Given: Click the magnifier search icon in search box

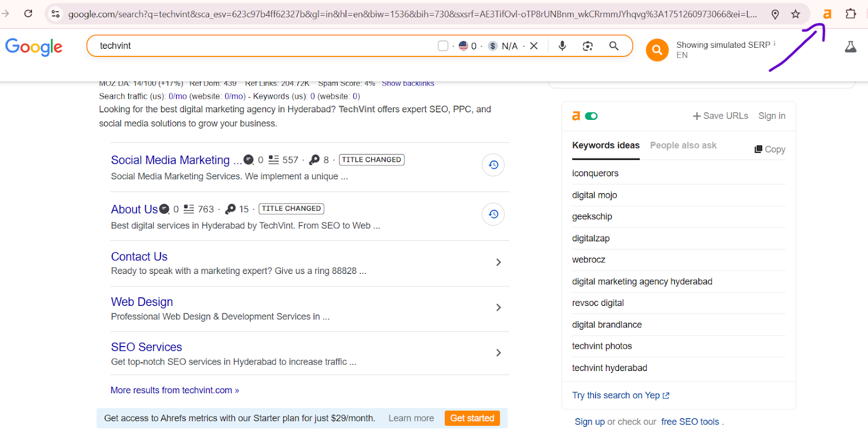Looking at the screenshot, I should (614, 46).
